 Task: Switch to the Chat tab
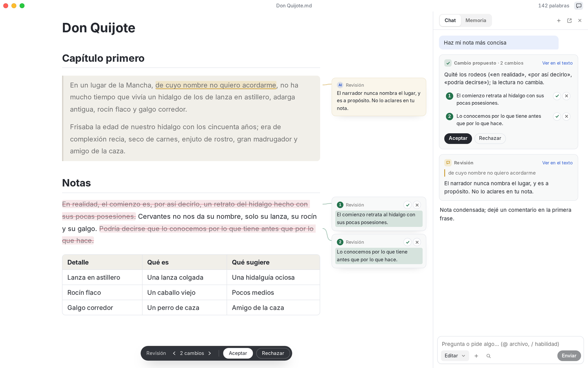(450, 20)
